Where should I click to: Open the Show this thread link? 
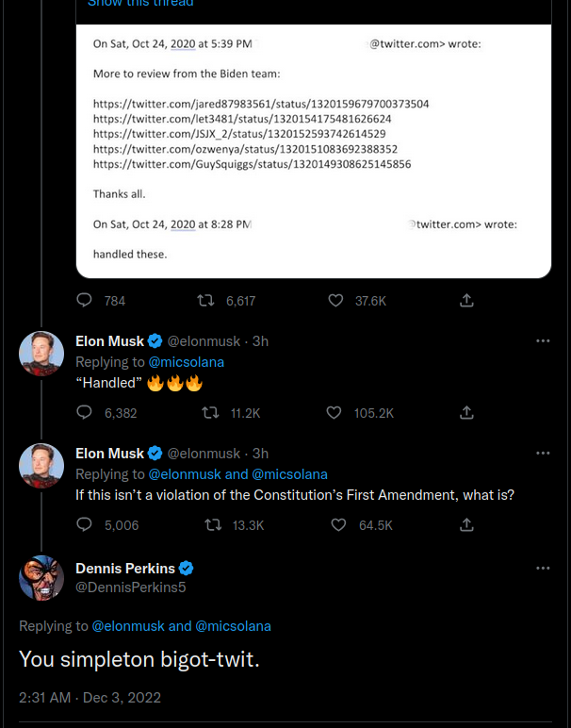click(140, 3)
